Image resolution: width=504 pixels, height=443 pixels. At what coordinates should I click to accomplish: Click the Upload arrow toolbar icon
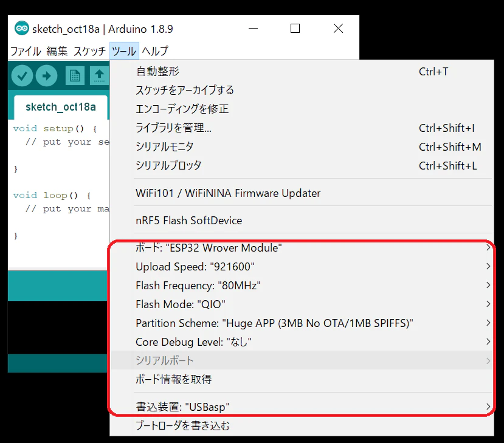pos(47,76)
